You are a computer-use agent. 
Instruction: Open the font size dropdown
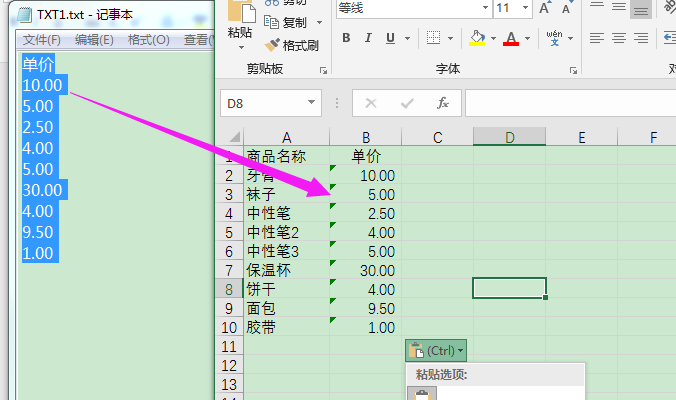point(526,8)
